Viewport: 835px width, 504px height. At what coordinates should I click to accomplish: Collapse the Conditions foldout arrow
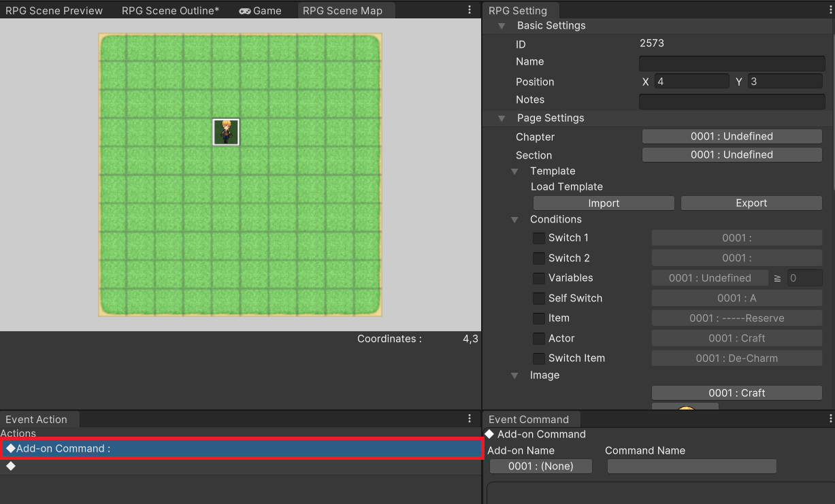click(515, 220)
